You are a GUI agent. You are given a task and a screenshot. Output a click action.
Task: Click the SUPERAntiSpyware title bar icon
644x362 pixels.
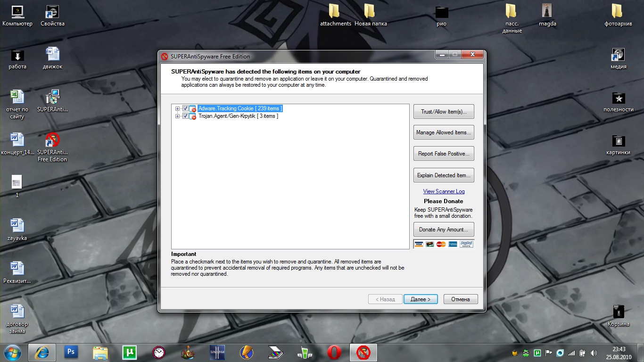165,57
